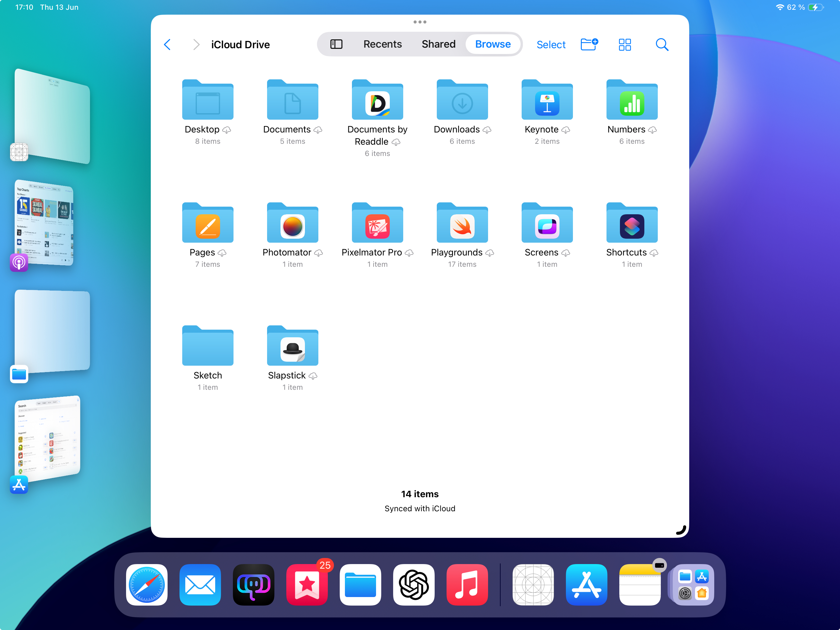The width and height of the screenshot is (840, 630).
Task: Open the three-dot window multitasking menu
Action: 420,22
